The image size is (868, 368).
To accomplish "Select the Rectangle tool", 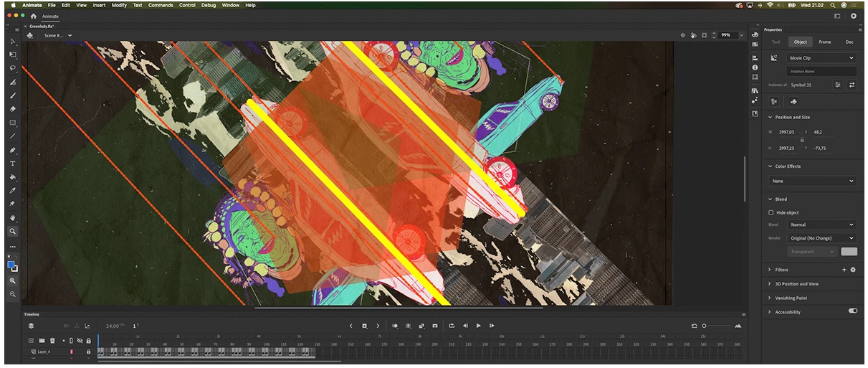I will point(13,123).
